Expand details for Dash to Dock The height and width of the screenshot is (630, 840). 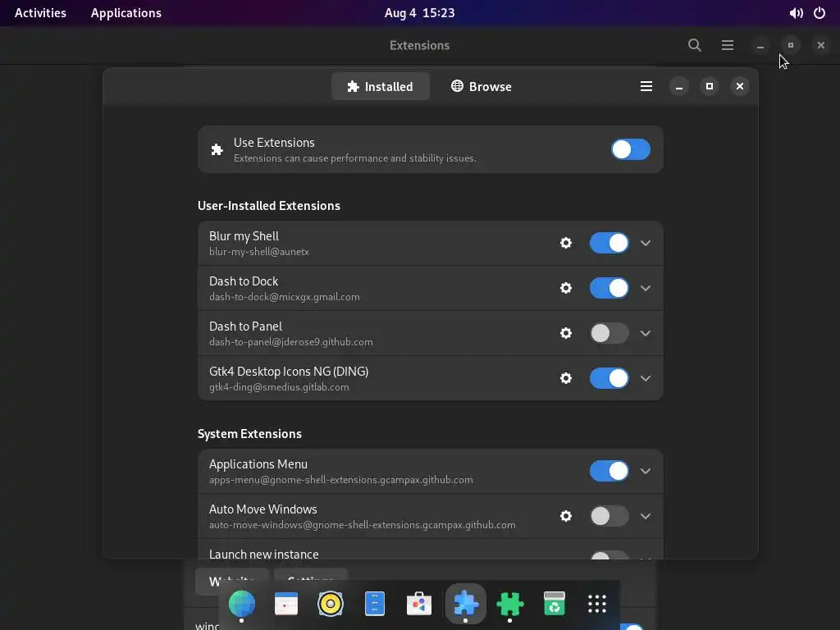tap(646, 288)
